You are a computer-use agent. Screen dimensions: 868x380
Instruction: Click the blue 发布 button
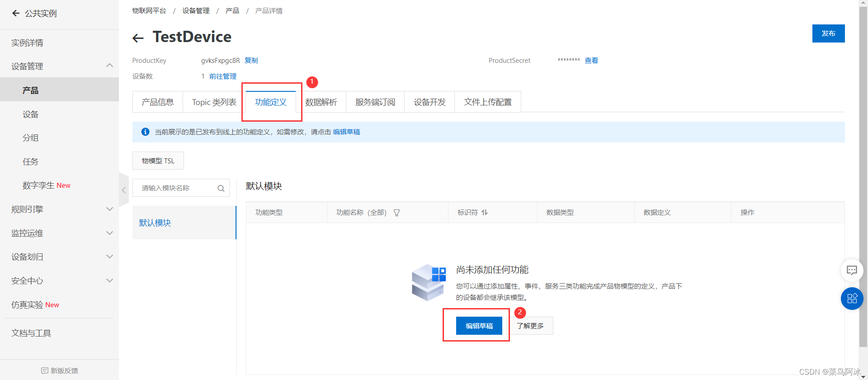click(828, 33)
